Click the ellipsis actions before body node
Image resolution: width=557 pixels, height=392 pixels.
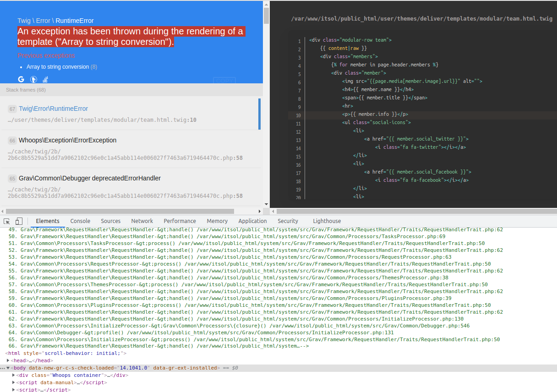[x=2, y=368]
